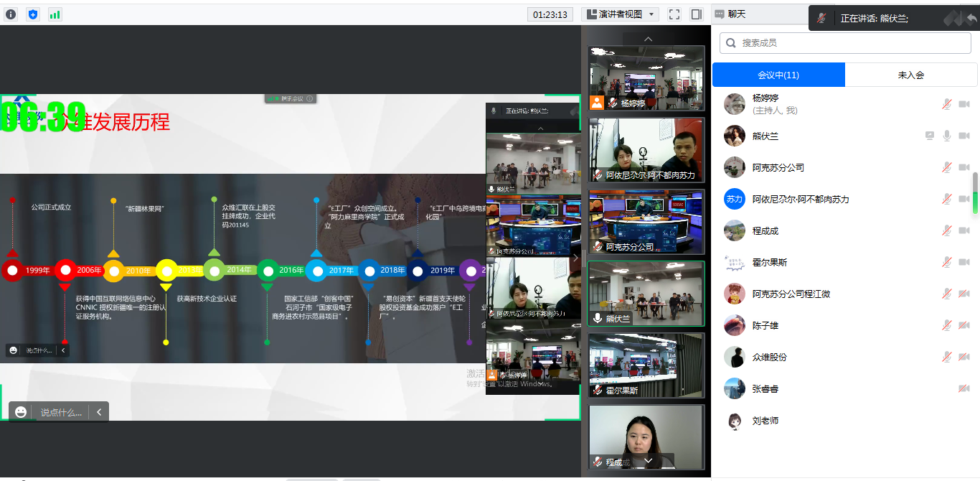This screenshot has width=980, height=481.
Task: Click 陈子雄 disabled camera icon
Action: pos(964,325)
